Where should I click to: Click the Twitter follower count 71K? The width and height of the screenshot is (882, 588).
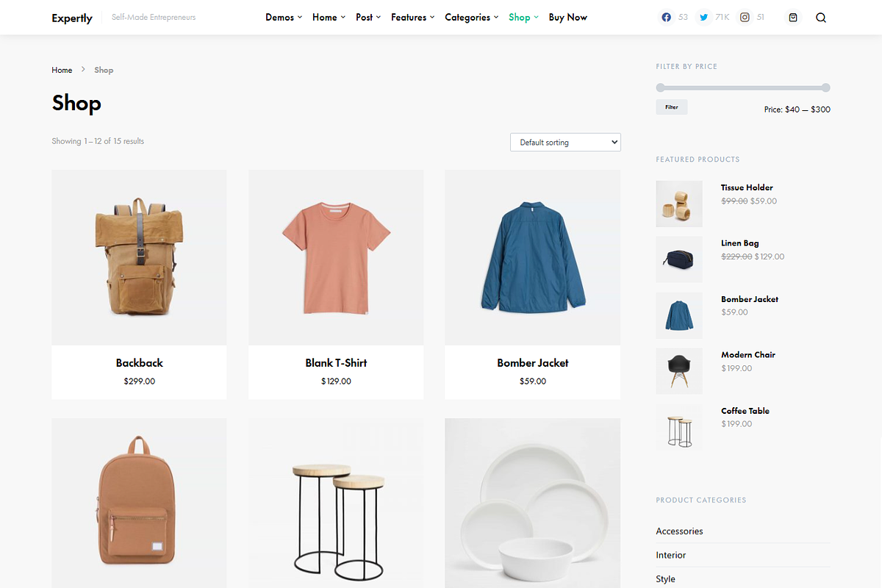(x=723, y=17)
